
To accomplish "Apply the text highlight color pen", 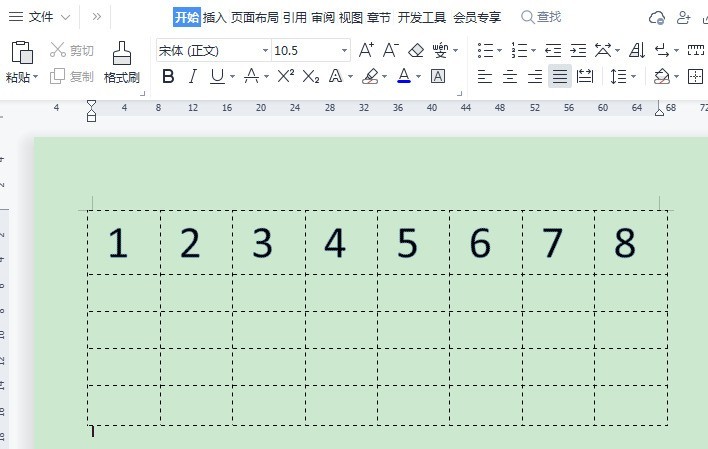I will tap(370, 76).
